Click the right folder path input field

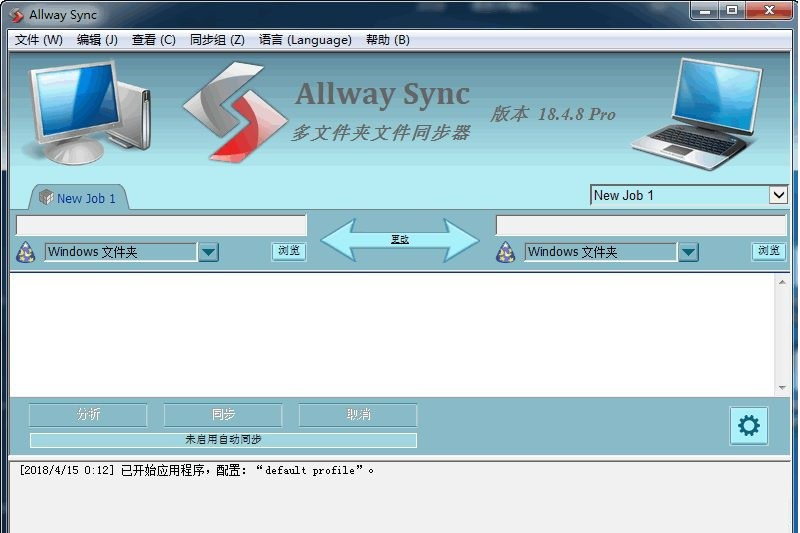[641, 225]
